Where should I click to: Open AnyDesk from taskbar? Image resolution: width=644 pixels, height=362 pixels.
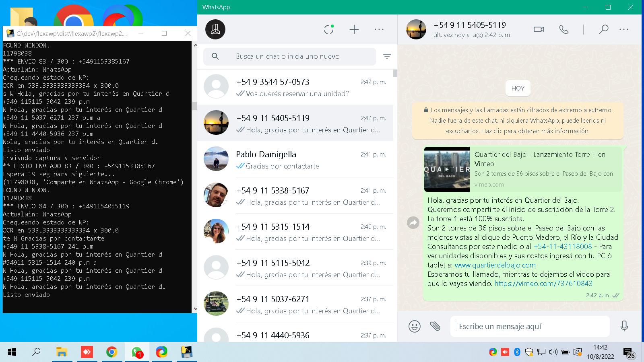87,352
